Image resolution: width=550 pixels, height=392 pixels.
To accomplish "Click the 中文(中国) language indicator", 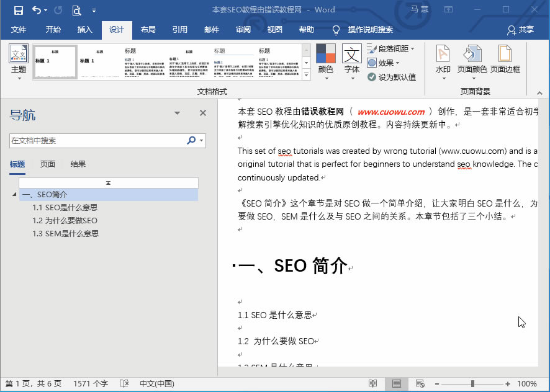I will point(157,384).
